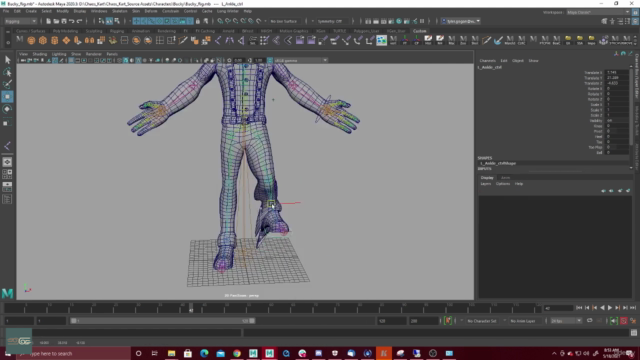The image size is (640, 360).
Task: Click the Save Scene disk icon
Action: pyautogui.click(x=64, y=21)
